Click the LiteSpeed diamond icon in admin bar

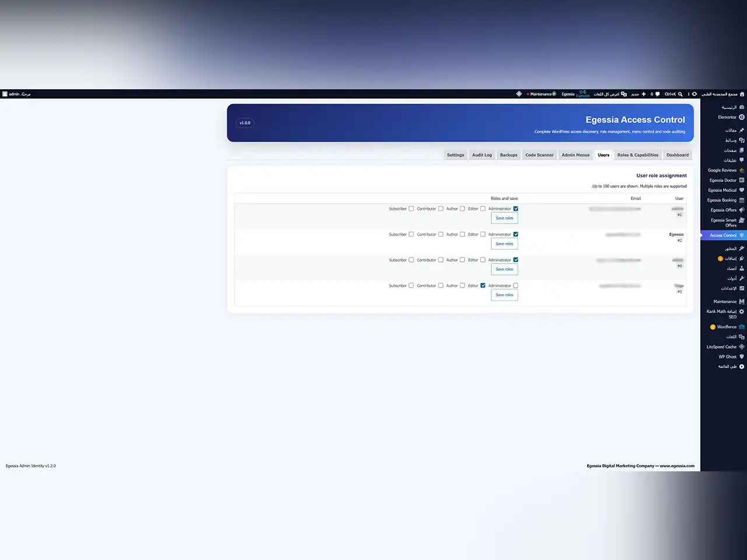click(519, 94)
